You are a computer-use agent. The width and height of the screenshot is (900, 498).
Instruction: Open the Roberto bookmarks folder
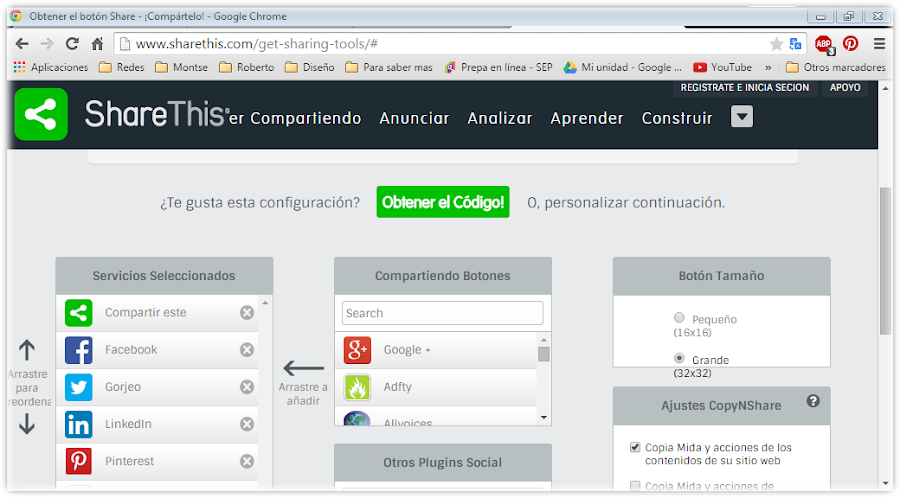pos(247,68)
